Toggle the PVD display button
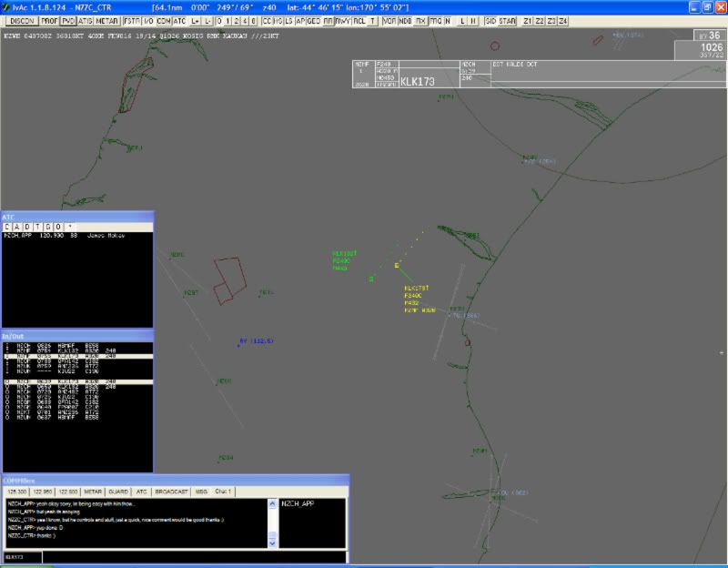 [68, 20]
